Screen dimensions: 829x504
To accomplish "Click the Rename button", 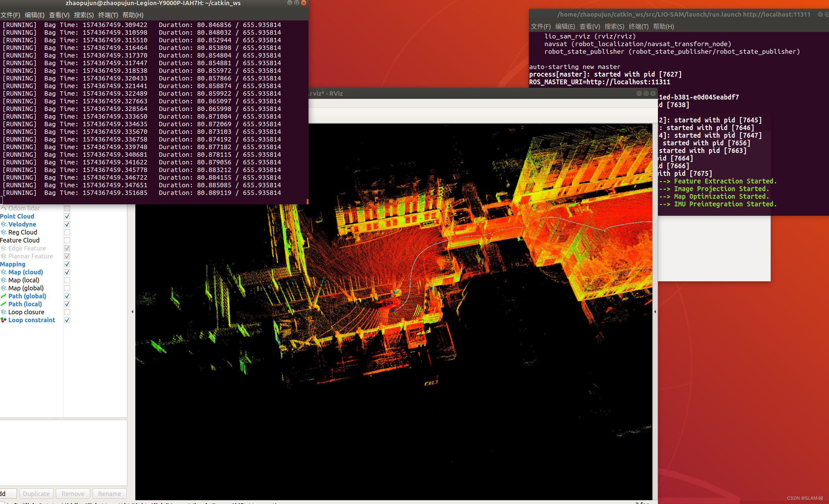I will coord(110,494).
